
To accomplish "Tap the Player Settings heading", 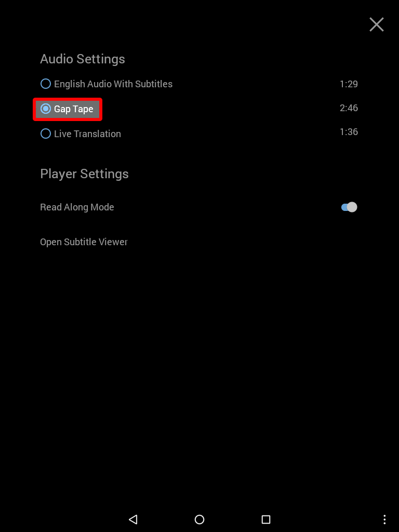I will (x=84, y=174).
